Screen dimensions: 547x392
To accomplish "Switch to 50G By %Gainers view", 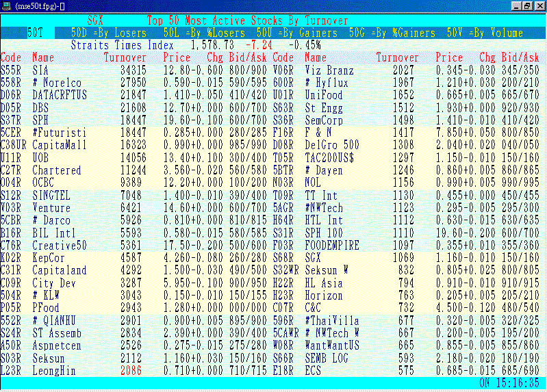I will [x=392, y=33].
